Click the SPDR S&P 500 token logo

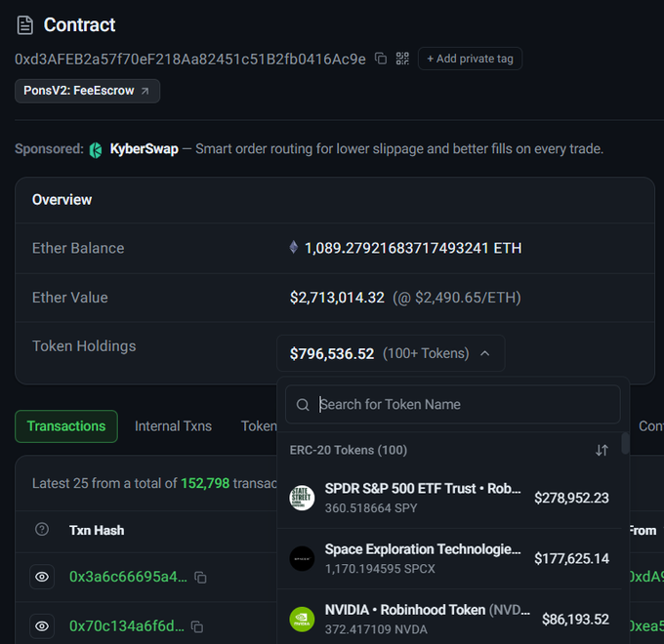[302, 498]
